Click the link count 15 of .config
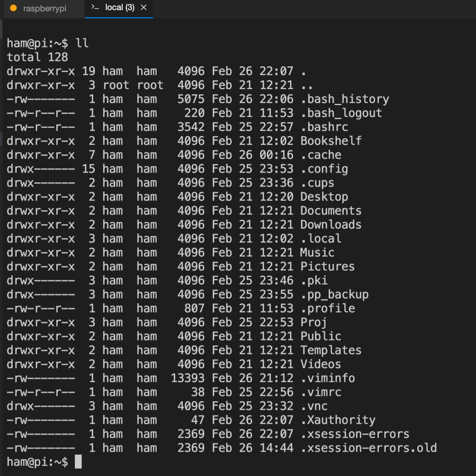 coord(89,169)
